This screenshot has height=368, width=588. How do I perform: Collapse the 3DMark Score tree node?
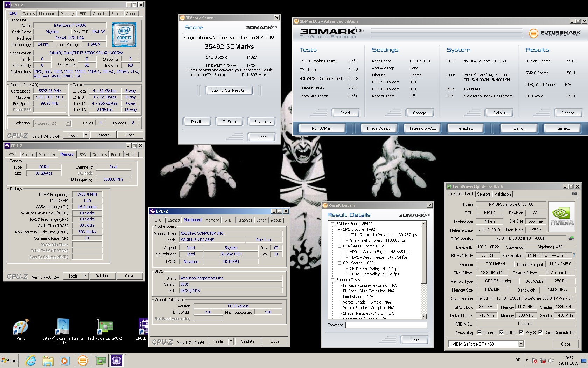[333, 224]
